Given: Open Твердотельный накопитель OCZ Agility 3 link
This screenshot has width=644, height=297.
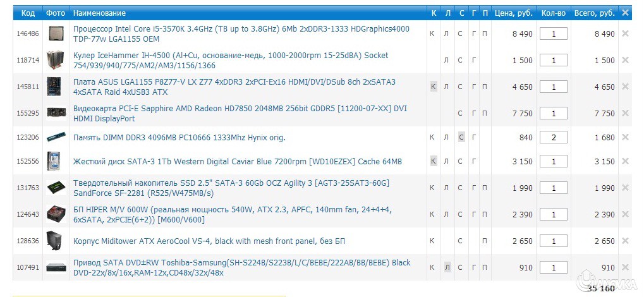Looking at the screenshot, I should [x=231, y=188].
